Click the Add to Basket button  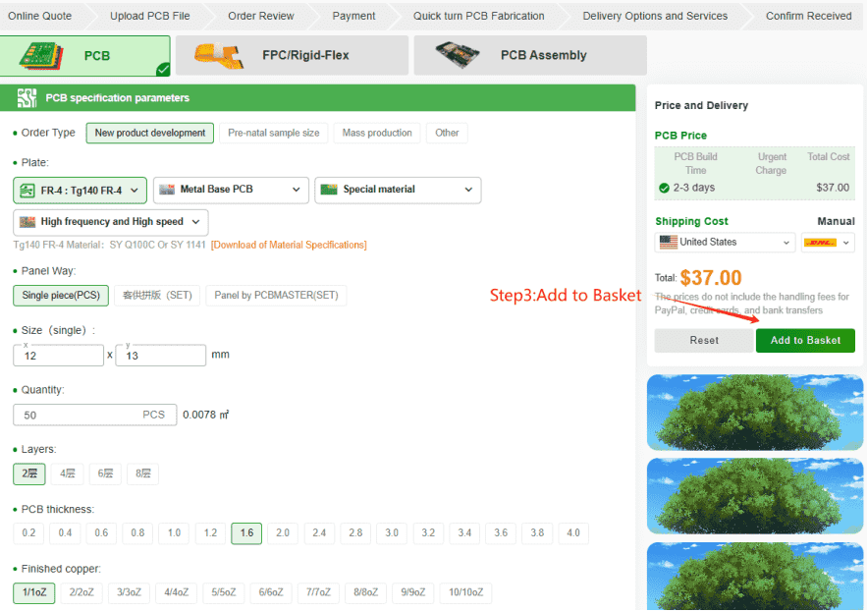click(x=805, y=340)
